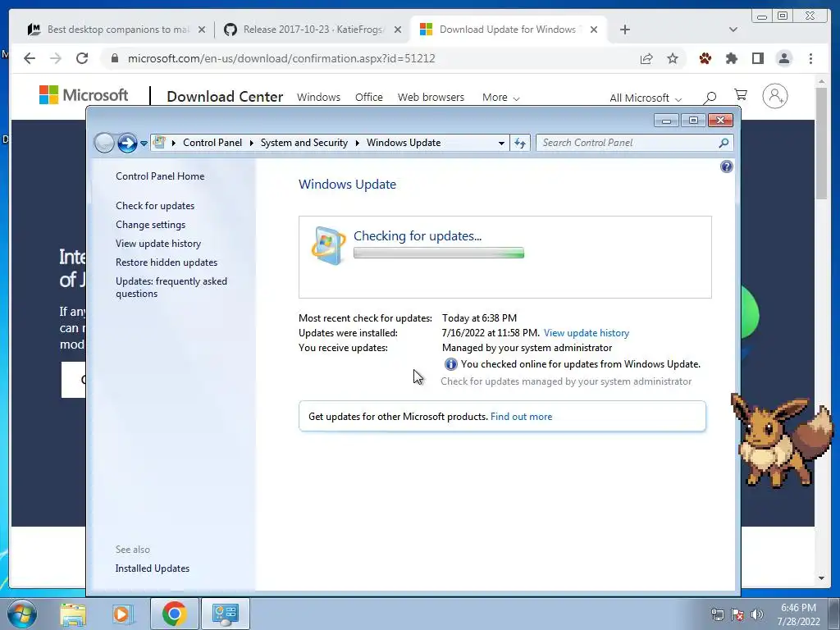Viewport: 840px width, 630px height.
Task: Open Web browsers in Download Center
Action: pos(431,98)
